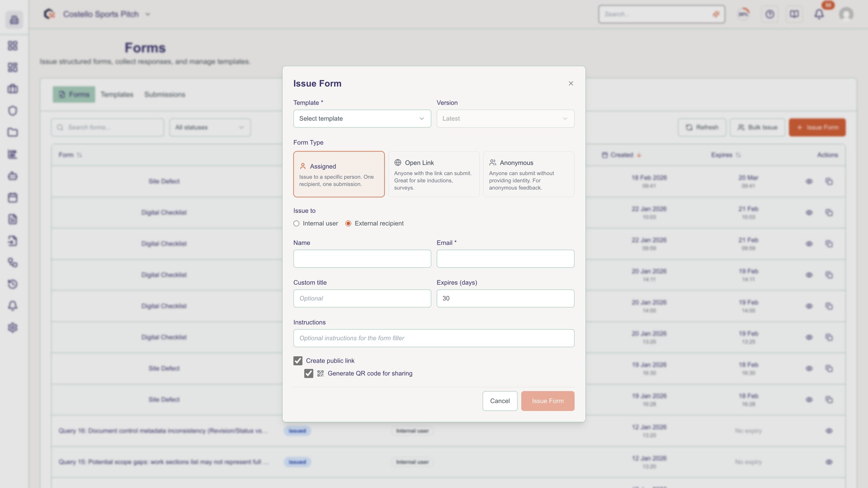The image size is (868, 488).
Task: Toggle Generate QR code for sharing checkbox
Action: (309, 373)
